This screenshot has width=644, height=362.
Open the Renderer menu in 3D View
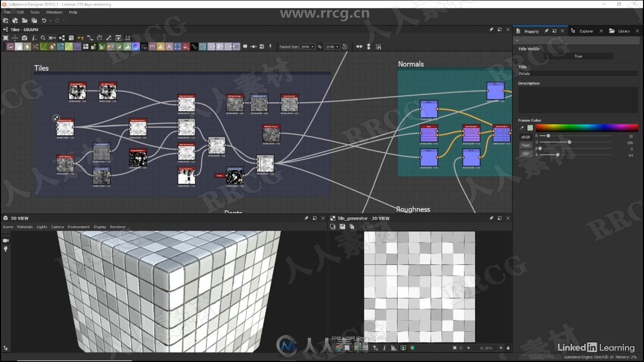point(118,227)
